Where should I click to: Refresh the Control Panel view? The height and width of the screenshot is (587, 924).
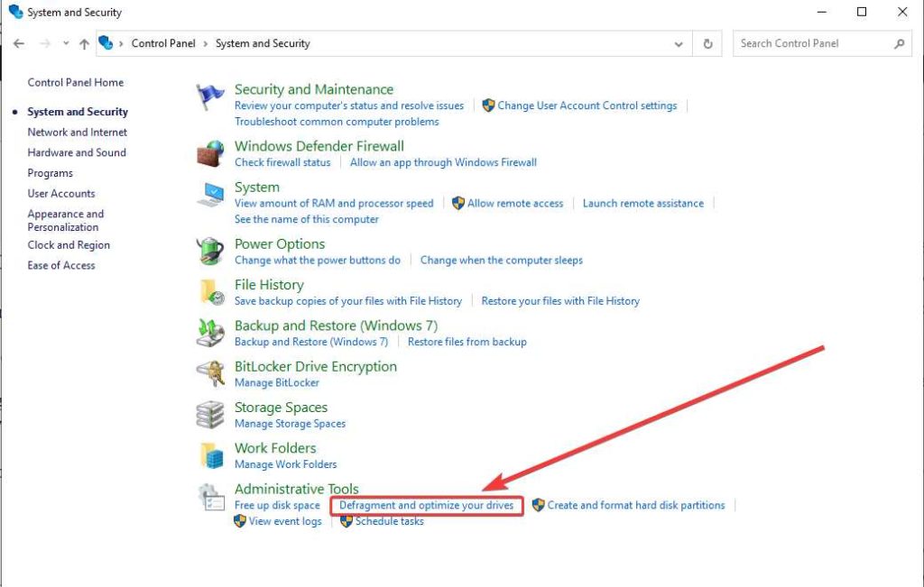tap(707, 43)
